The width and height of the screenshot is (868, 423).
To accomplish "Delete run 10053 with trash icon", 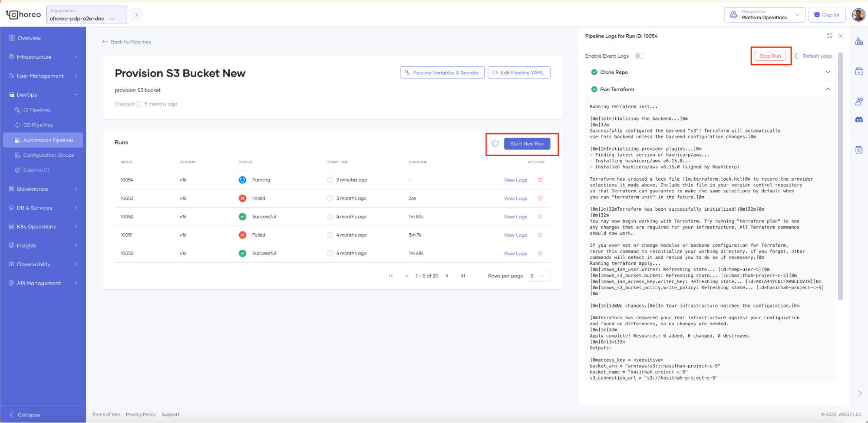I will coord(540,198).
